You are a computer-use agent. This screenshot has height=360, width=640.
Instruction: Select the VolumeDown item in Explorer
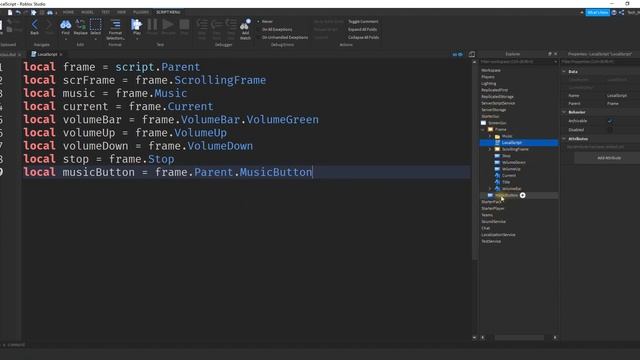tap(513, 162)
